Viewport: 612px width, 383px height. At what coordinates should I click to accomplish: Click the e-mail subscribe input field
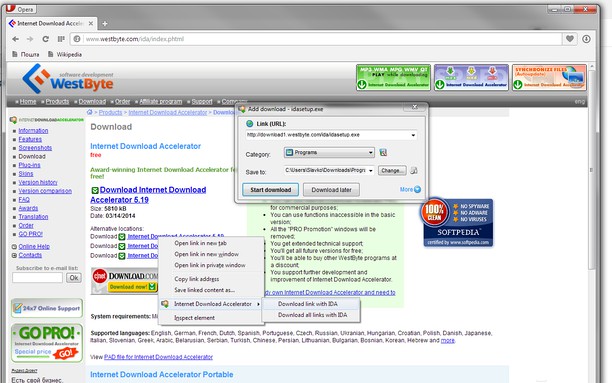pyautogui.click(x=37, y=278)
